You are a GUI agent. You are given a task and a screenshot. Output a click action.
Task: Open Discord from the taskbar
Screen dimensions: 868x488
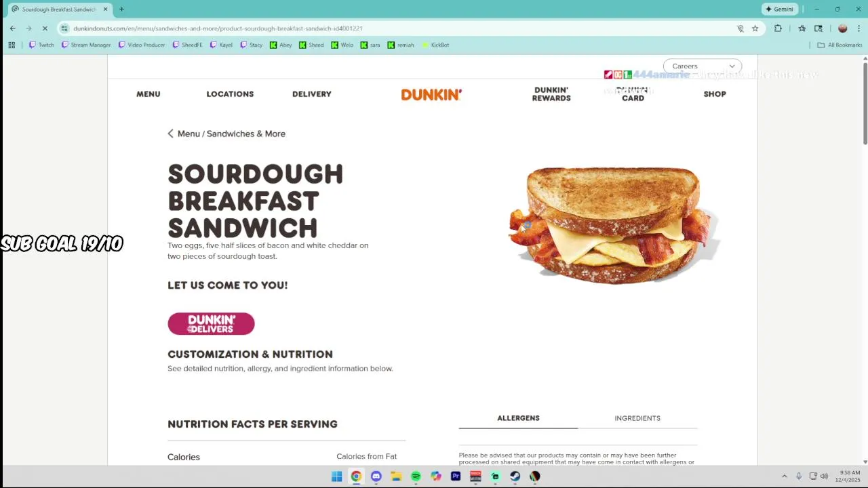376,476
